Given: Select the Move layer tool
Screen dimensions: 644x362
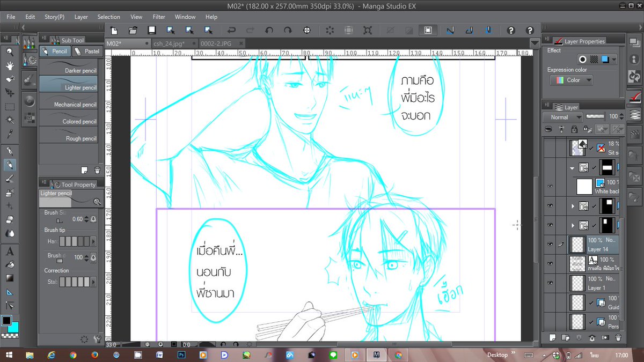Looking at the screenshot, I should pos(10,93).
